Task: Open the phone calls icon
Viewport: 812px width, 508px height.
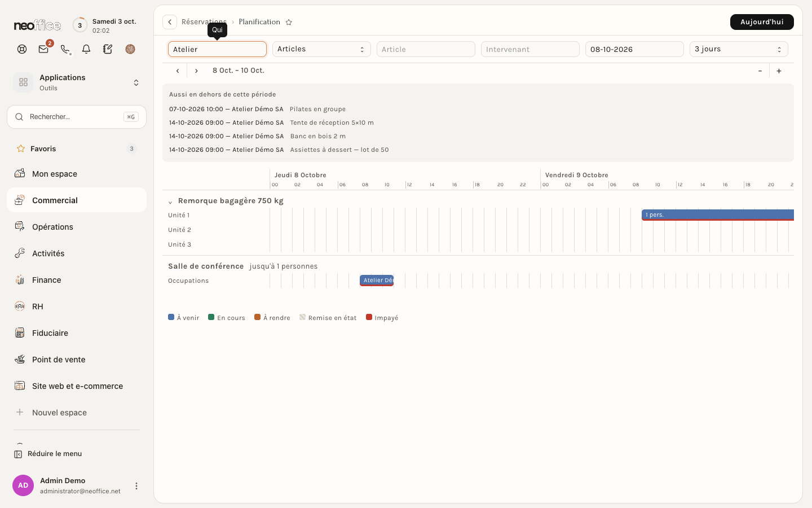Action: 65,49
